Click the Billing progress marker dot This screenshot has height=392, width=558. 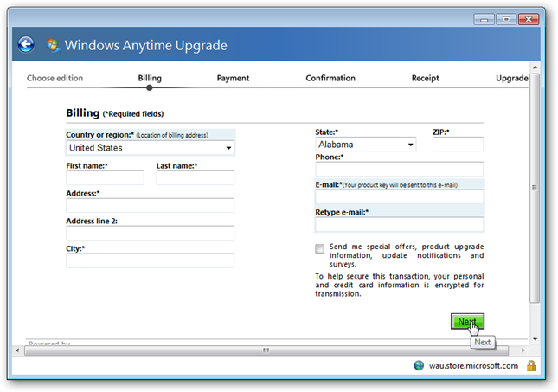pos(150,88)
